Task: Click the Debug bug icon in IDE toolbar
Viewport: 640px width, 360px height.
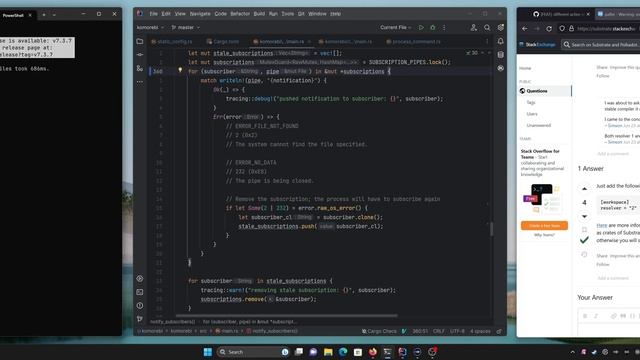Action: (x=433, y=27)
